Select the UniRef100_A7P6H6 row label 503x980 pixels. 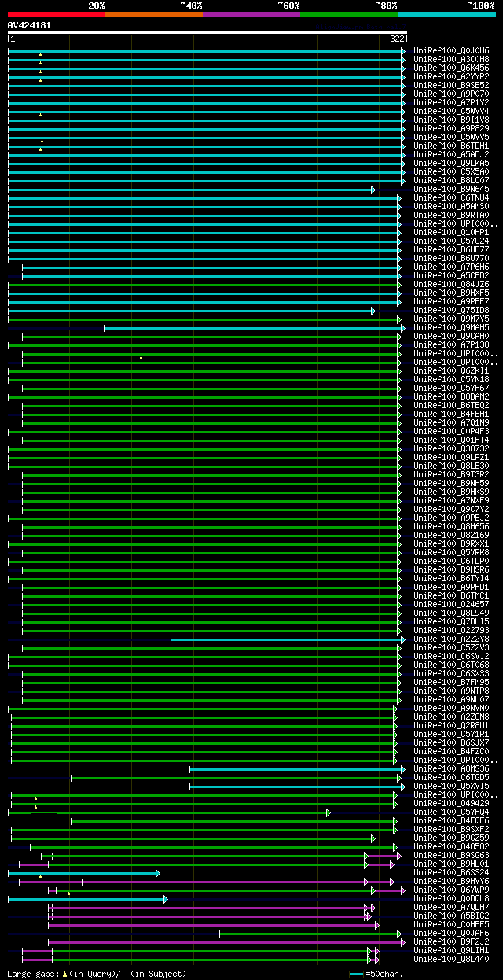pyautogui.click(x=451, y=267)
